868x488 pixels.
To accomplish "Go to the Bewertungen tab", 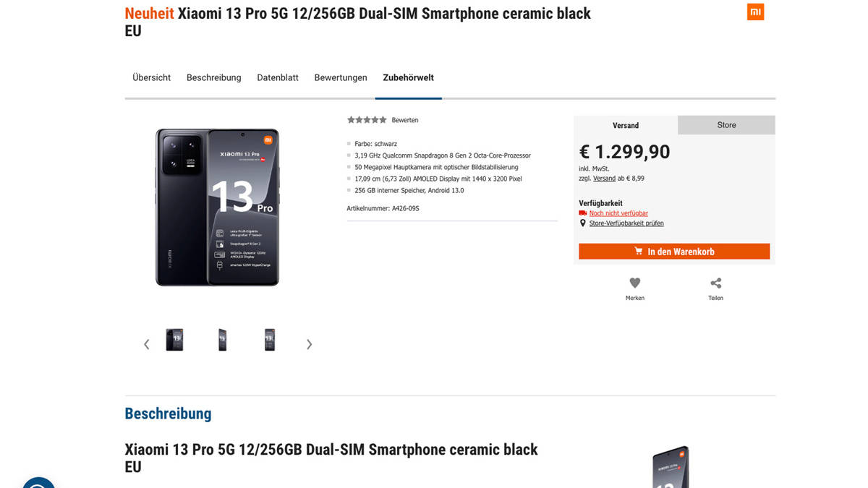I will (x=341, y=77).
